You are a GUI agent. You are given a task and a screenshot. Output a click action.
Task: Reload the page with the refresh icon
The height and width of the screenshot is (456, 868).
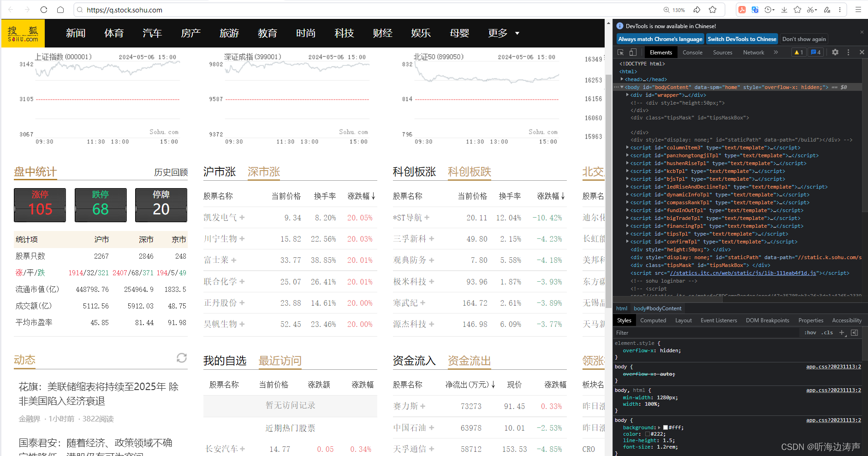point(44,10)
